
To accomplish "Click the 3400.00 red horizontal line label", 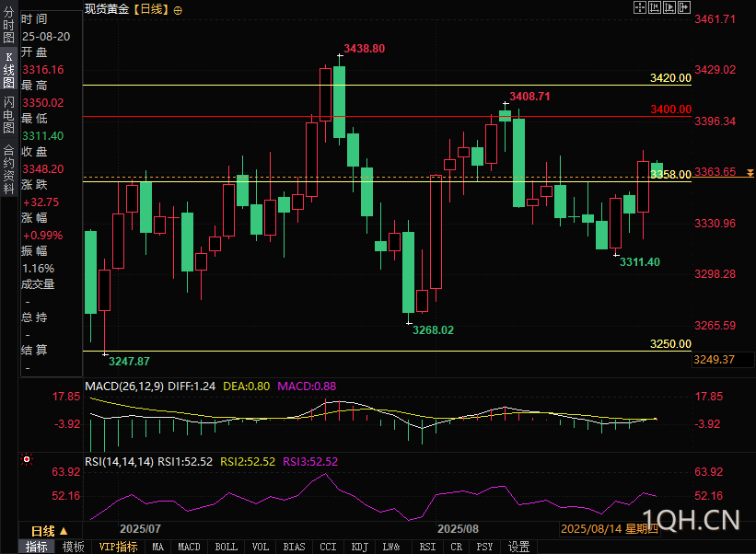I will pyautogui.click(x=670, y=110).
